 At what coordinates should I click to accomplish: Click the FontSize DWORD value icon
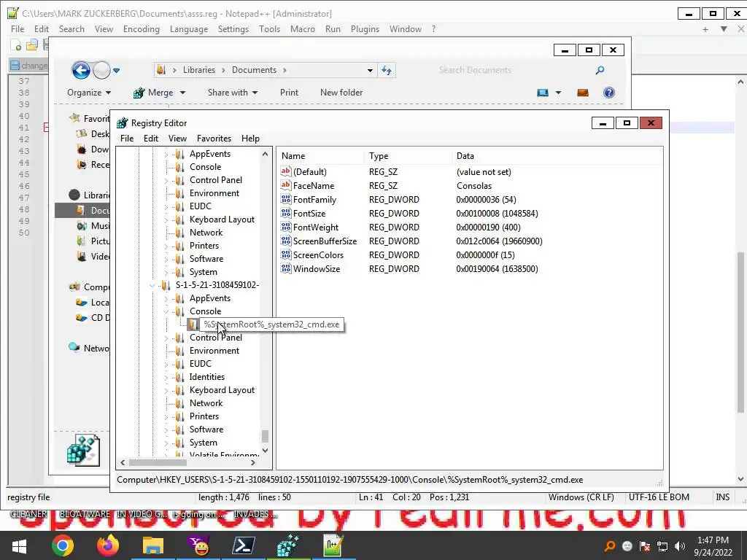pos(286,214)
